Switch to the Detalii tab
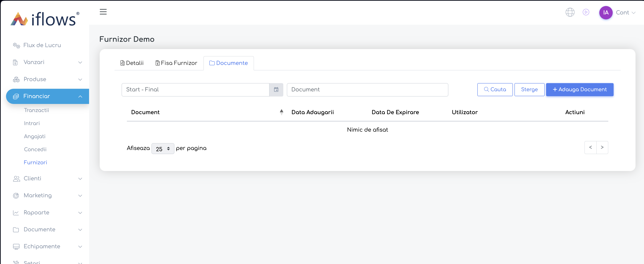Screen dimensions: 644x264 pos(132,63)
